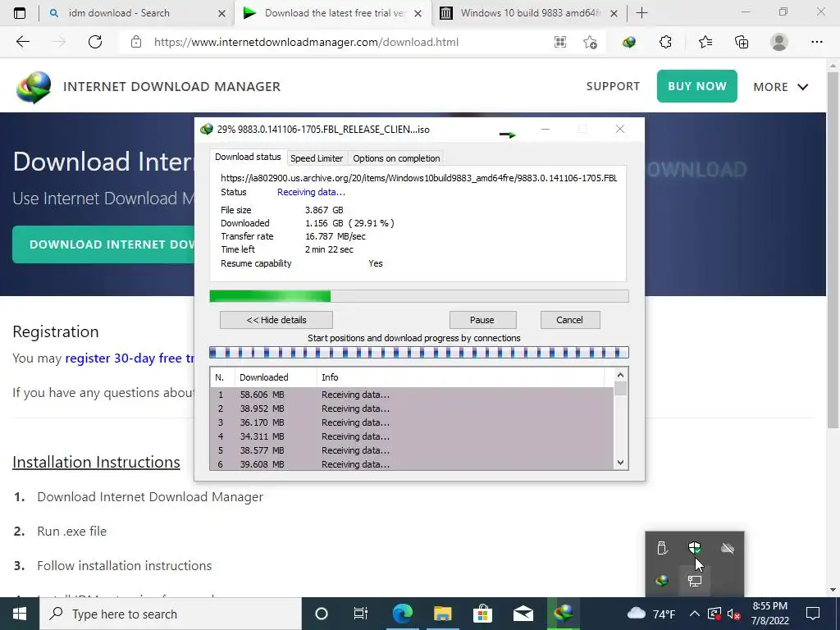Select connection row 4 with 34.311 MB
The image size is (840, 630).
[x=412, y=436]
